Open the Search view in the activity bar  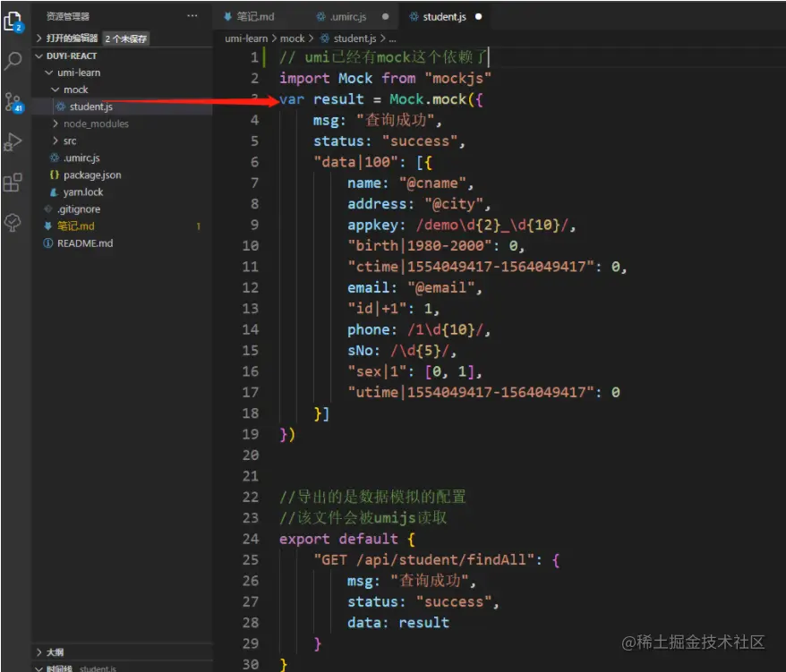(x=13, y=61)
